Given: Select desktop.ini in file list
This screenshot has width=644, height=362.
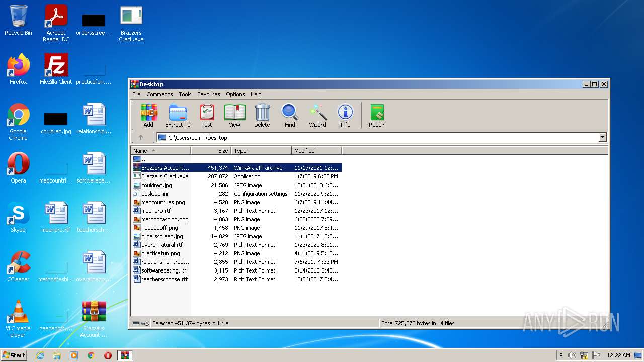Looking at the screenshot, I should [237, 194].
